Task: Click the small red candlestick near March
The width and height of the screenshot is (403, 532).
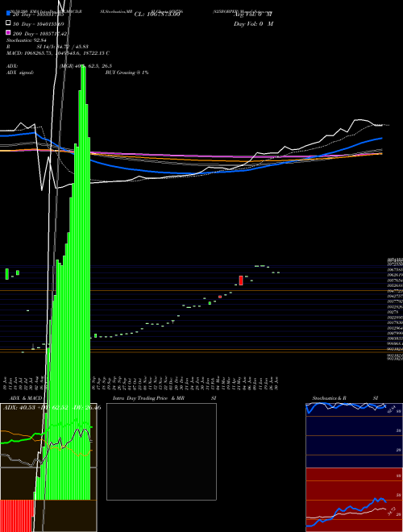Action: (x=220, y=297)
